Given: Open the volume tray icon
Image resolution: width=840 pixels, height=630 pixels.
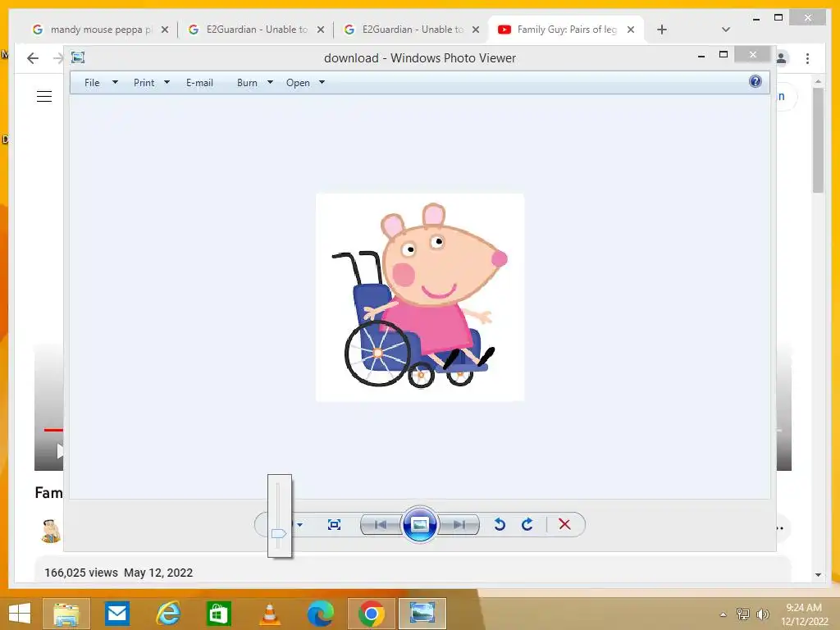Looking at the screenshot, I should 762,614.
